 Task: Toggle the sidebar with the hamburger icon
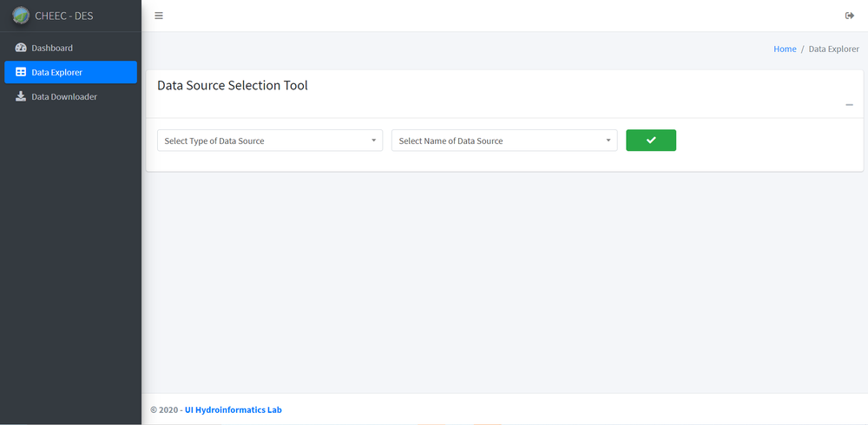159,16
